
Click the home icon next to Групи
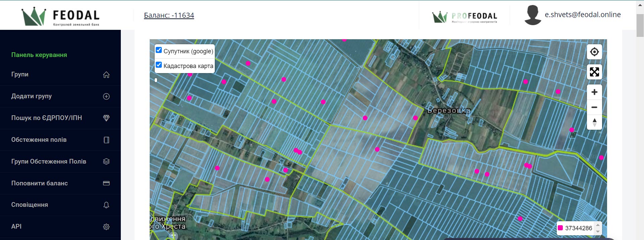(106, 75)
